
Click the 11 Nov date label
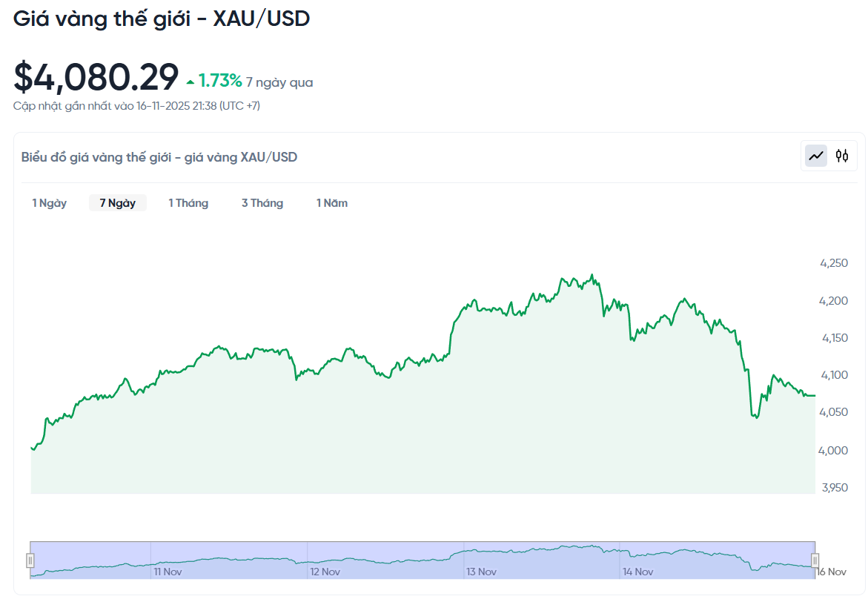(168, 572)
